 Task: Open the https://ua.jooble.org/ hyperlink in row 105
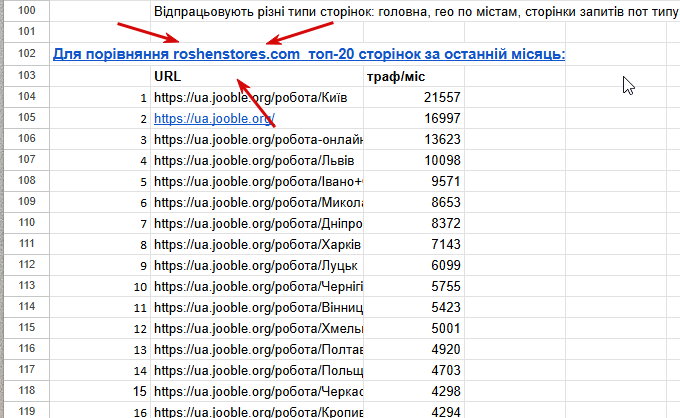click(x=214, y=118)
